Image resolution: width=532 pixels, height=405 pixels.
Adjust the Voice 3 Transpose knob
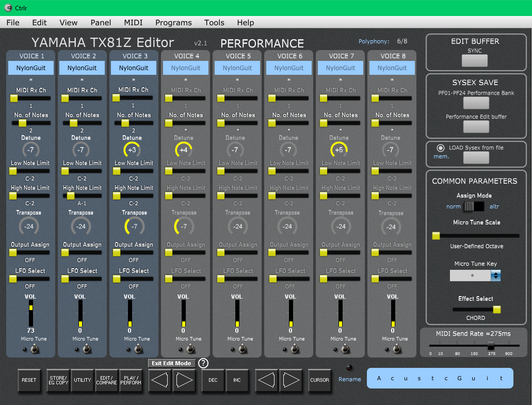pyautogui.click(x=134, y=226)
